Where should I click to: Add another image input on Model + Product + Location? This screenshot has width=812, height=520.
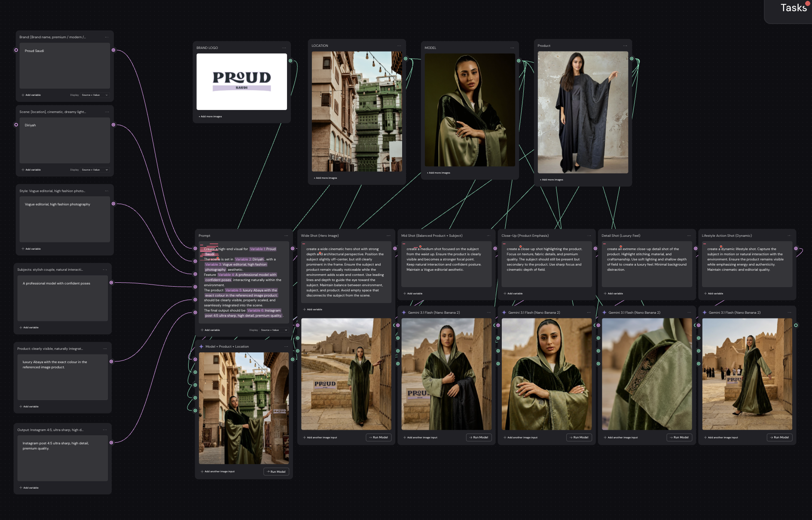(x=217, y=471)
